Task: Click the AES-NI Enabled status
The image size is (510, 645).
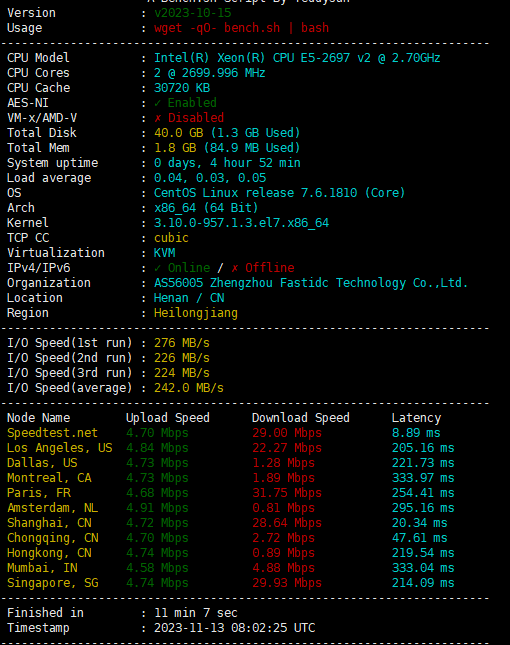Action: click(185, 103)
